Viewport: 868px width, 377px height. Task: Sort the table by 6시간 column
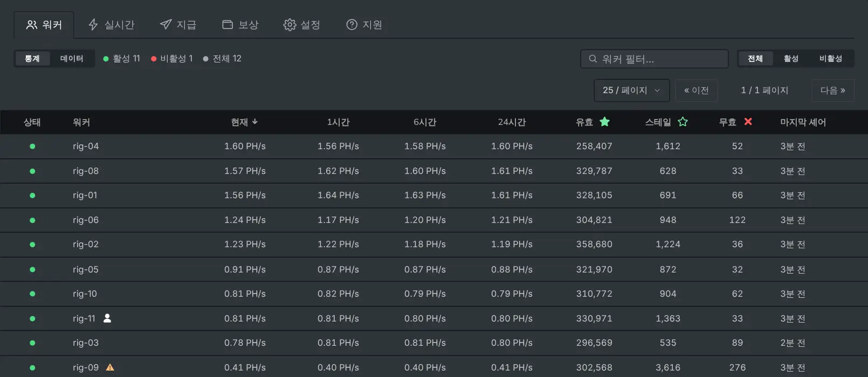pos(425,122)
